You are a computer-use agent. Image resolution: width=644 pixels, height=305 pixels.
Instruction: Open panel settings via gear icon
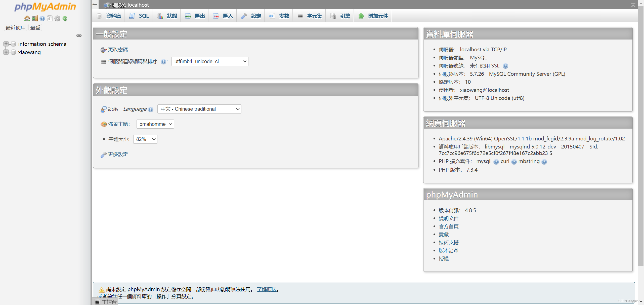point(57,18)
